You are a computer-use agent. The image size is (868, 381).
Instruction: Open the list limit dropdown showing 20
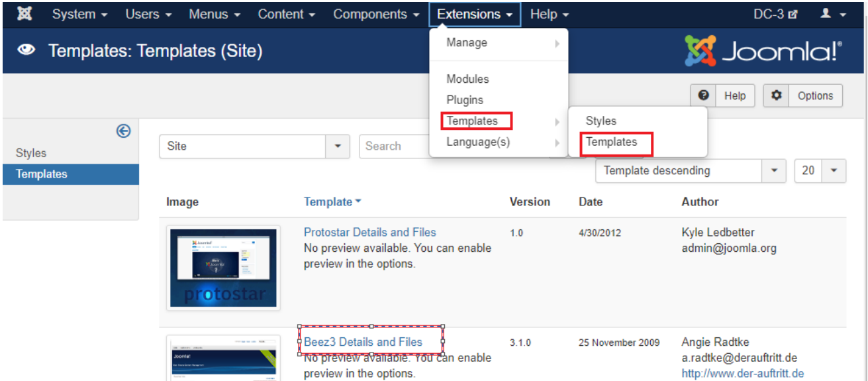coord(820,170)
